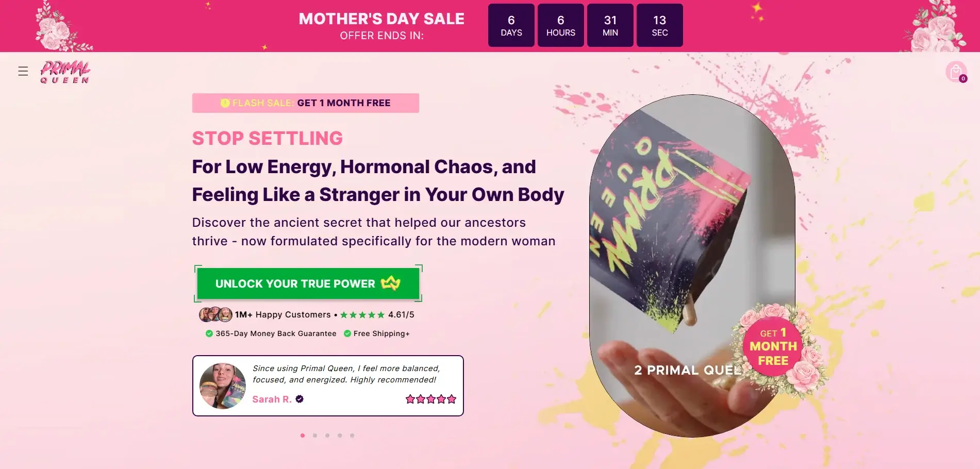
Task: Click the Get 1 Month Free floral badge
Action: [x=773, y=347]
